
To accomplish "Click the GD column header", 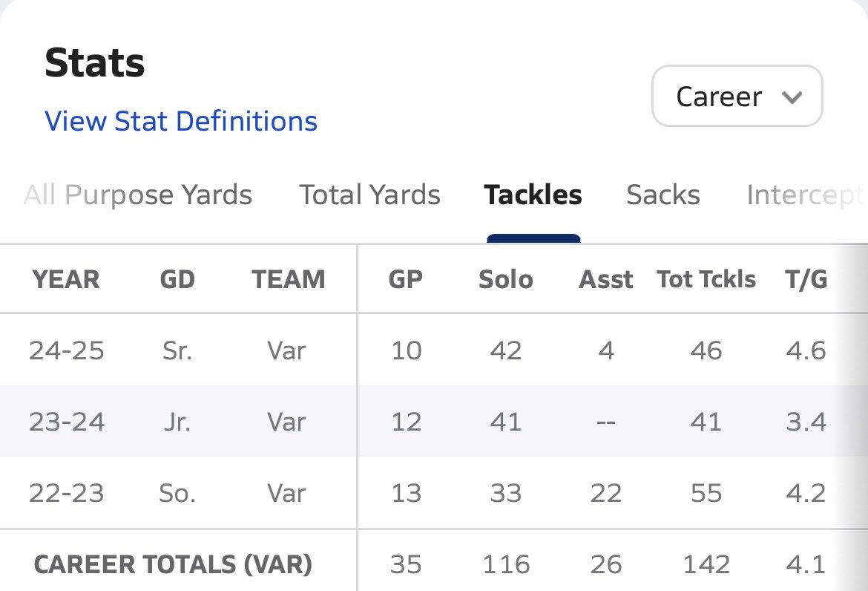I will [177, 279].
